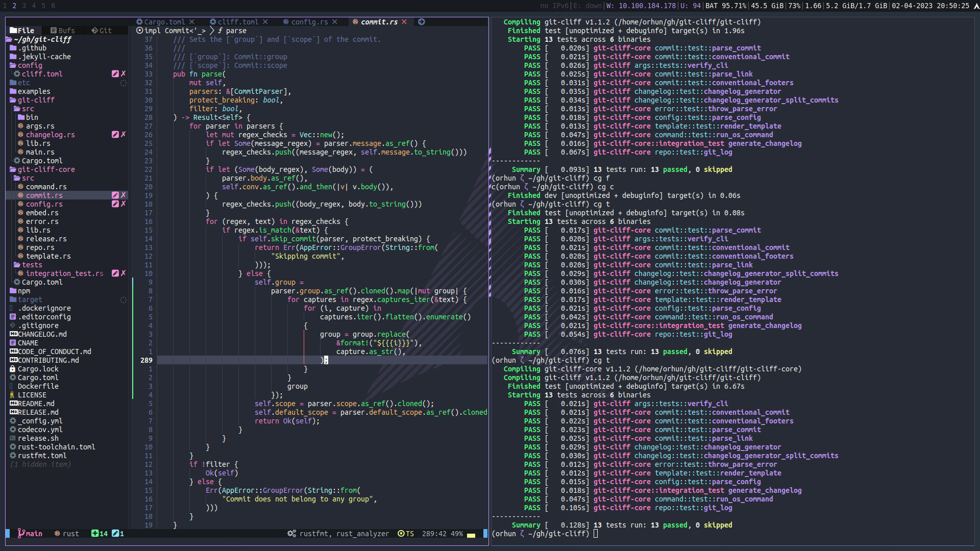Screen dimensions: 980x551
Task: Click the impl symbol icon in the breadcrumb
Action: coord(139,31)
